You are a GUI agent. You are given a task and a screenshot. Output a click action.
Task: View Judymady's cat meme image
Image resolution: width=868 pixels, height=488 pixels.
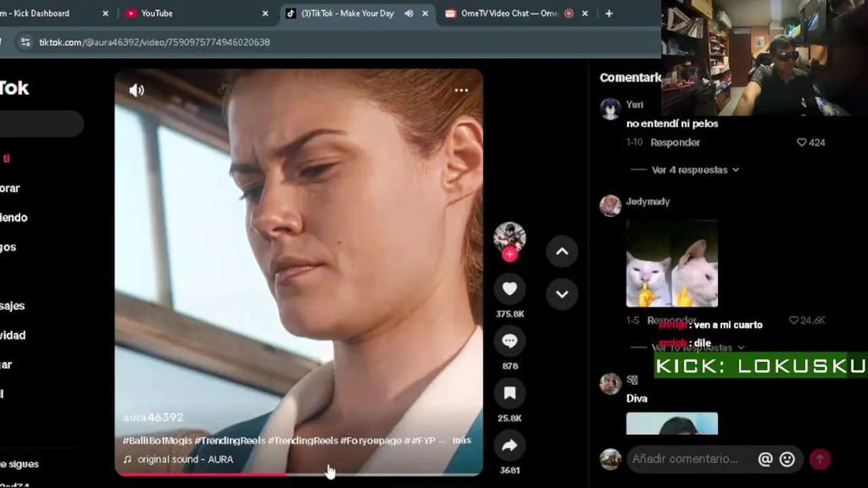tap(672, 263)
